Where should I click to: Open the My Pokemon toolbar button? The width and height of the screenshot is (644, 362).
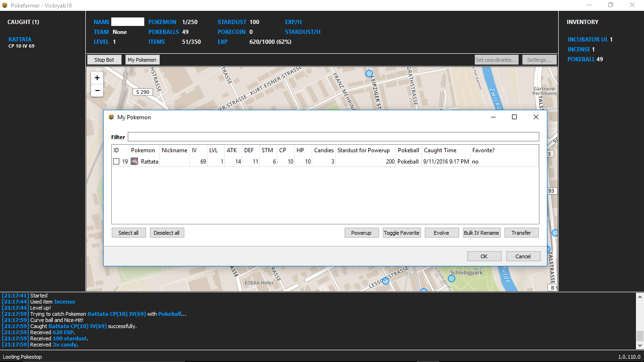click(x=142, y=60)
